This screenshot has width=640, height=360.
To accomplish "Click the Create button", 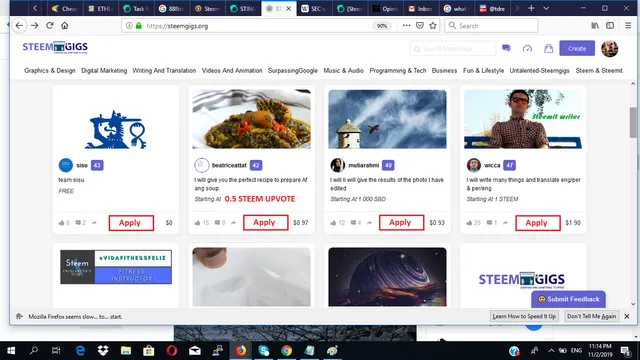I will tap(577, 48).
